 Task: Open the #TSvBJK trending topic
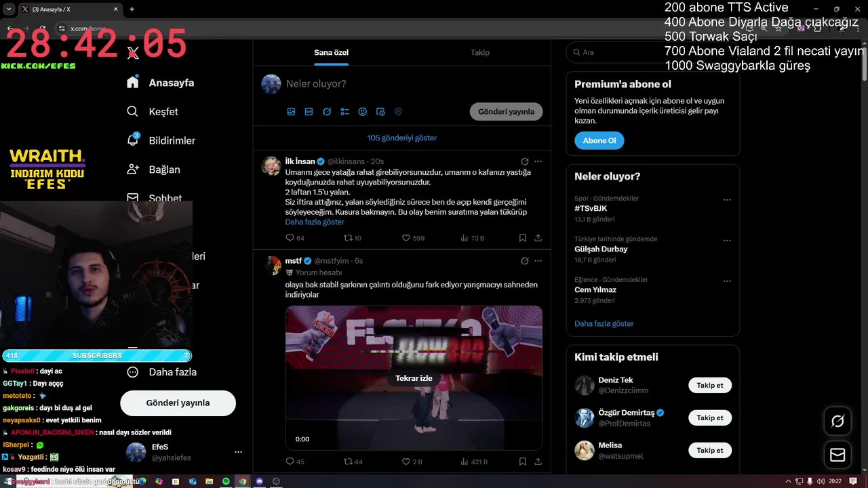tap(591, 208)
